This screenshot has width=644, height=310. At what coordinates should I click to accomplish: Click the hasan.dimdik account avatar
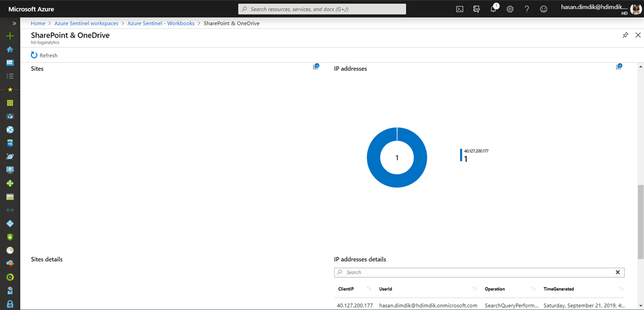tap(635, 9)
